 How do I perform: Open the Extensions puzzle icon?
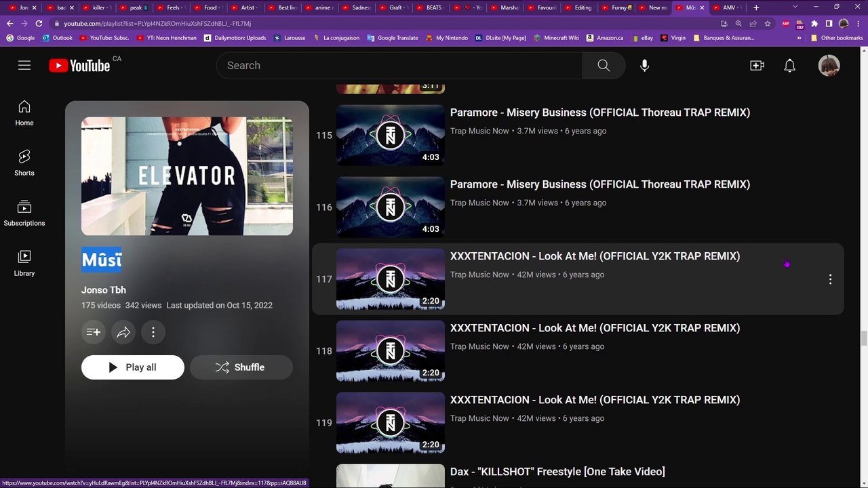814,23
